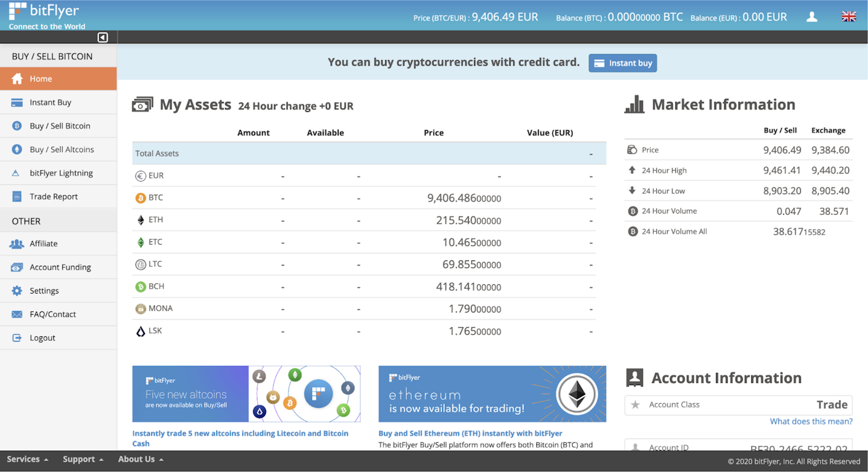Click the user profile icon in header

[812, 17]
